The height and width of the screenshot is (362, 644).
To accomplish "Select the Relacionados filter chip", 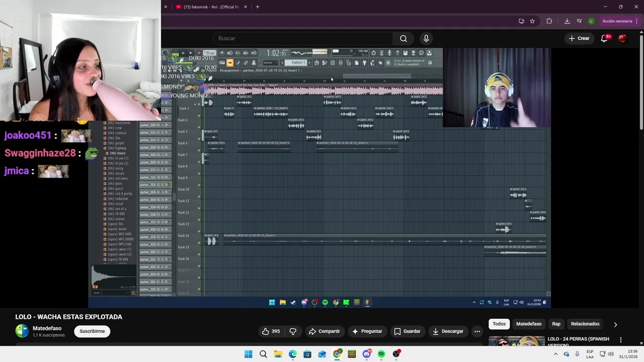I will coord(585,324).
